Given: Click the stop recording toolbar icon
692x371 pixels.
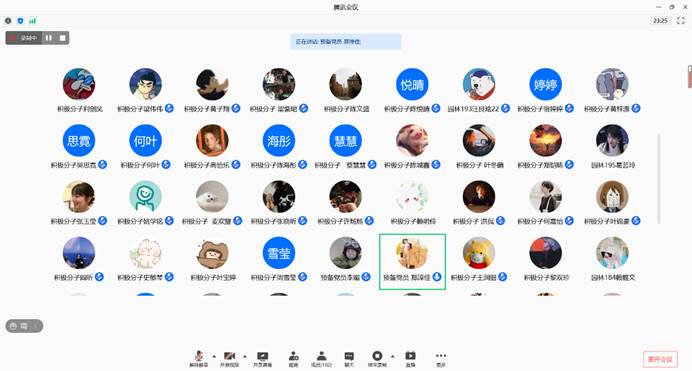Looking at the screenshot, I should (x=377, y=359).
